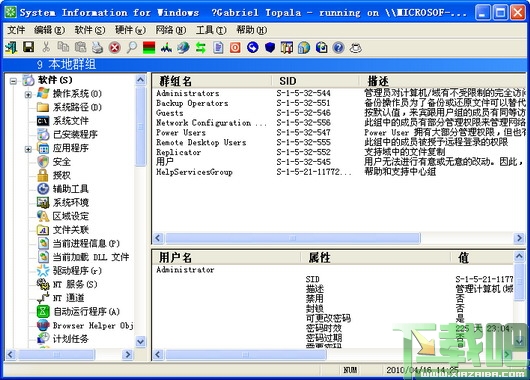Click the globe with document icon
Screen dimensions: 530x380
(x=321, y=48)
